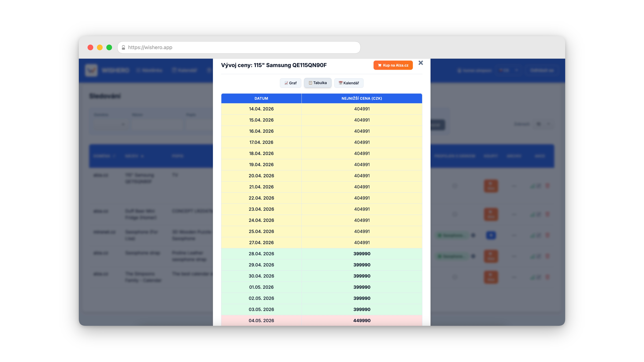The image size is (644, 362).
Task: Select the date 24.04. 2026
Action: click(x=261, y=220)
